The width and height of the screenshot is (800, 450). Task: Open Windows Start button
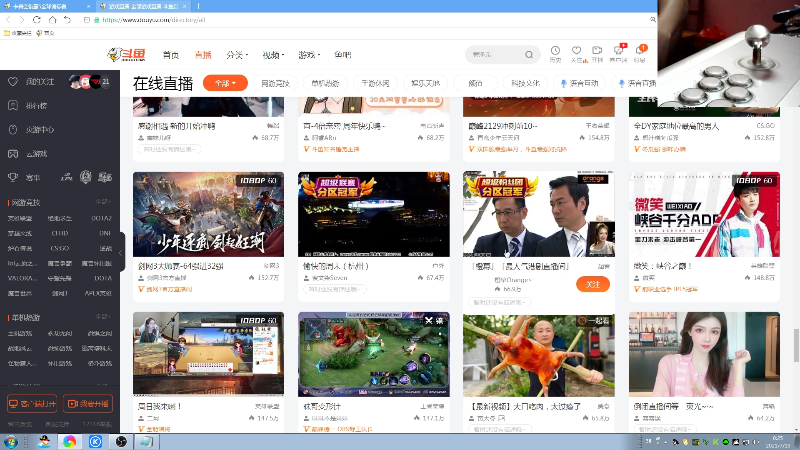11,441
